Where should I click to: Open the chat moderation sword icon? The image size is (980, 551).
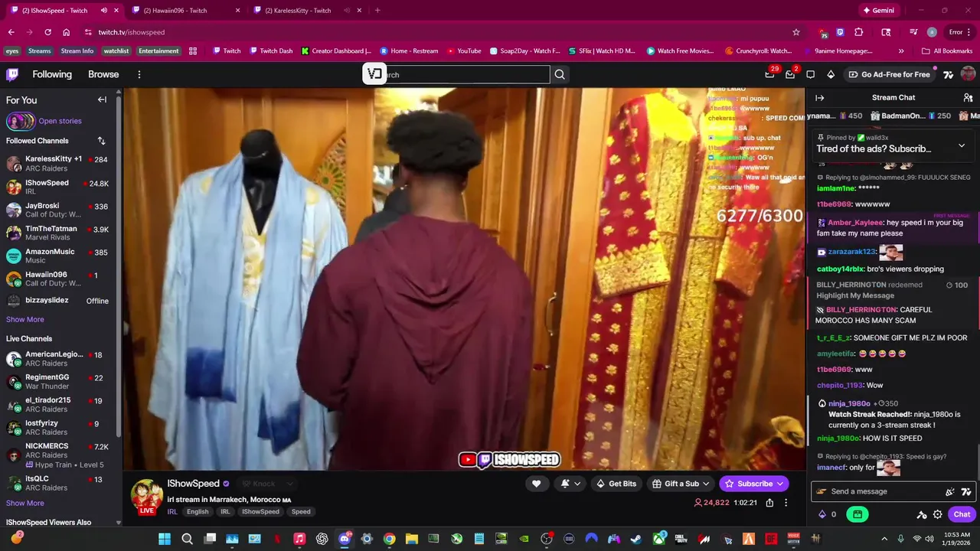[922, 514]
